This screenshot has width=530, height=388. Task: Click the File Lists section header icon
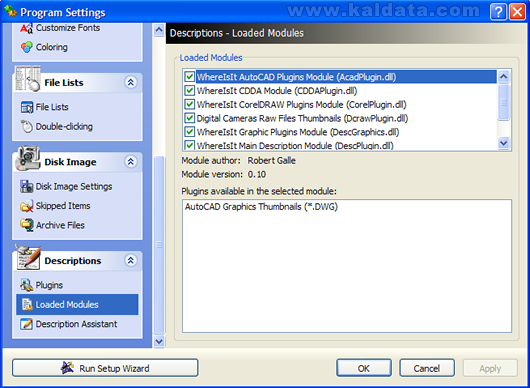[x=28, y=79]
